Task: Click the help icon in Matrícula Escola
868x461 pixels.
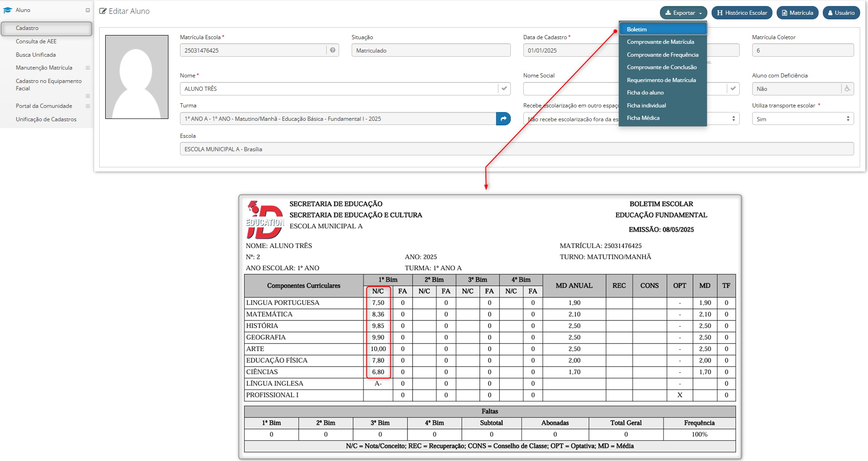Action: (333, 50)
